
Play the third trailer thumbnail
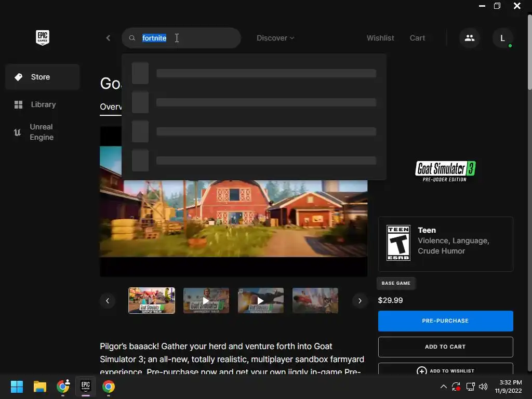tap(261, 301)
